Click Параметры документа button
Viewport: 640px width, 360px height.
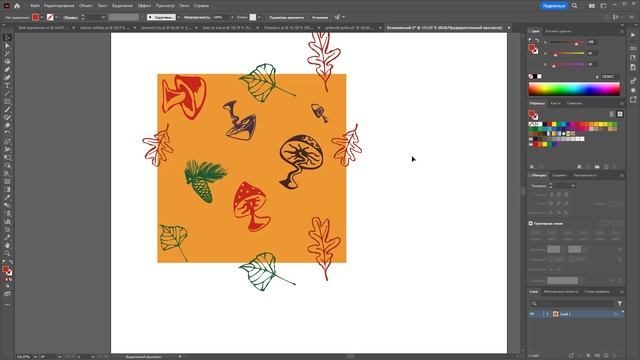(x=287, y=17)
